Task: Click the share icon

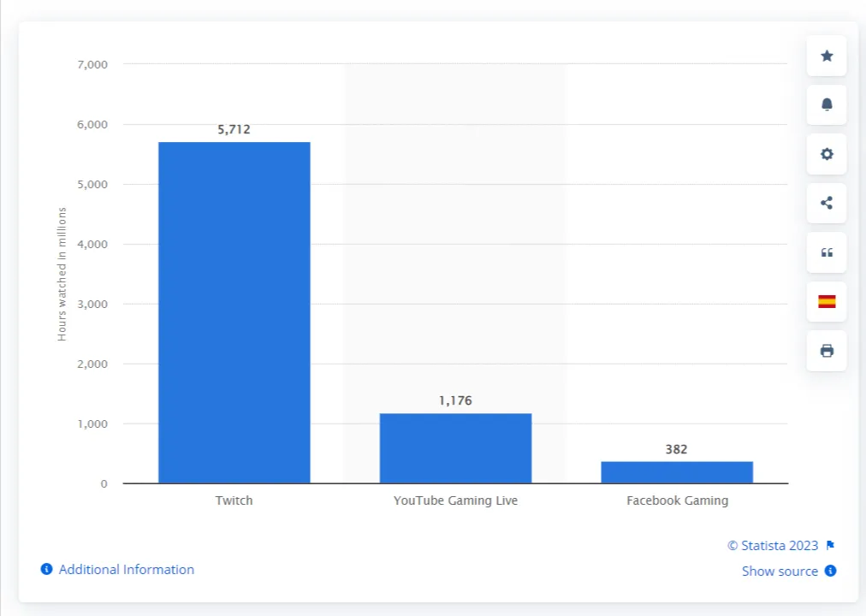Action: 827,203
